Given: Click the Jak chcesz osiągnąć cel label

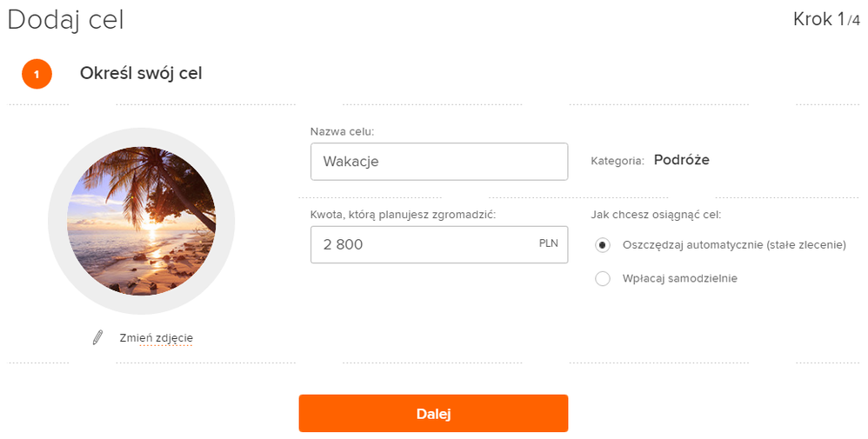Looking at the screenshot, I should tap(656, 215).
